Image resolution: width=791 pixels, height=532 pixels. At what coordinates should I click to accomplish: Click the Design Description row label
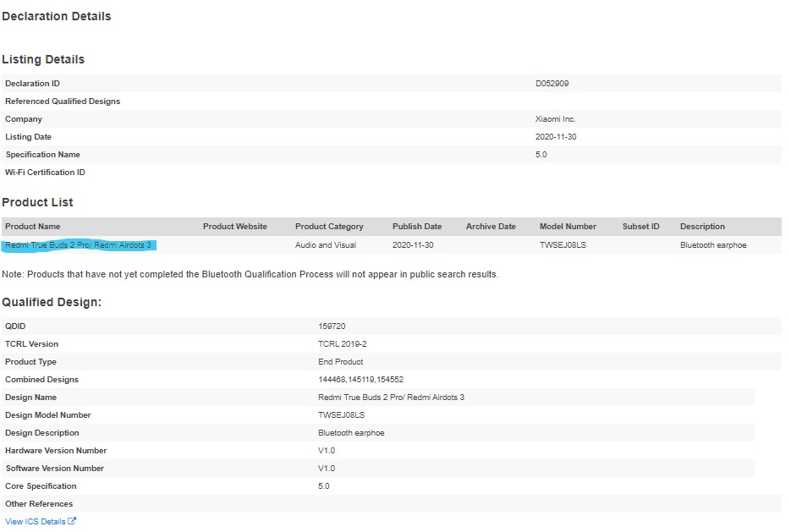[x=41, y=433]
